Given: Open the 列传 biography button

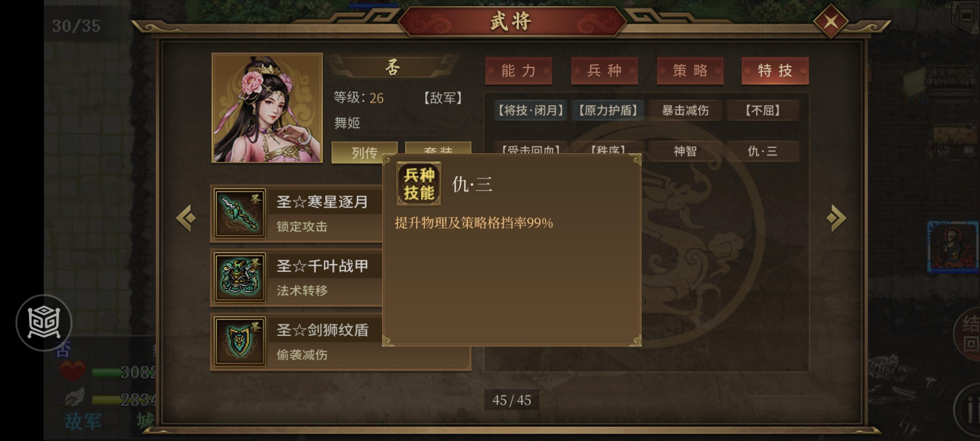Looking at the screenshot, I should (x=364, y=153).
